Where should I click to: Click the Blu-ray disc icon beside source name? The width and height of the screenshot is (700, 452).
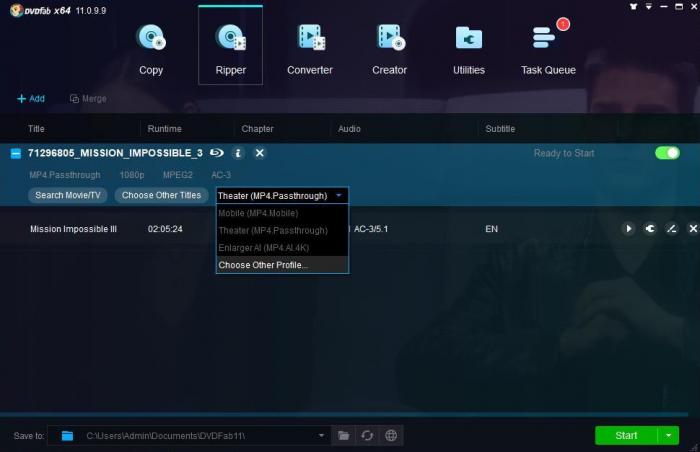217,153
